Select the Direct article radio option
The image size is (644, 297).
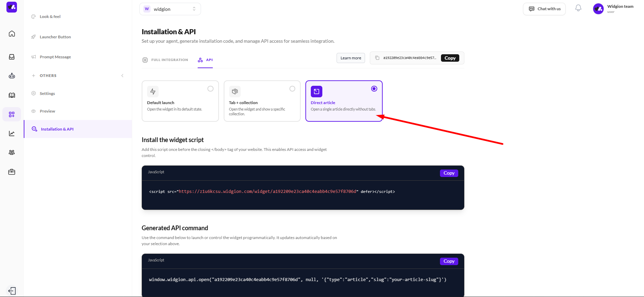click(374, 89)
